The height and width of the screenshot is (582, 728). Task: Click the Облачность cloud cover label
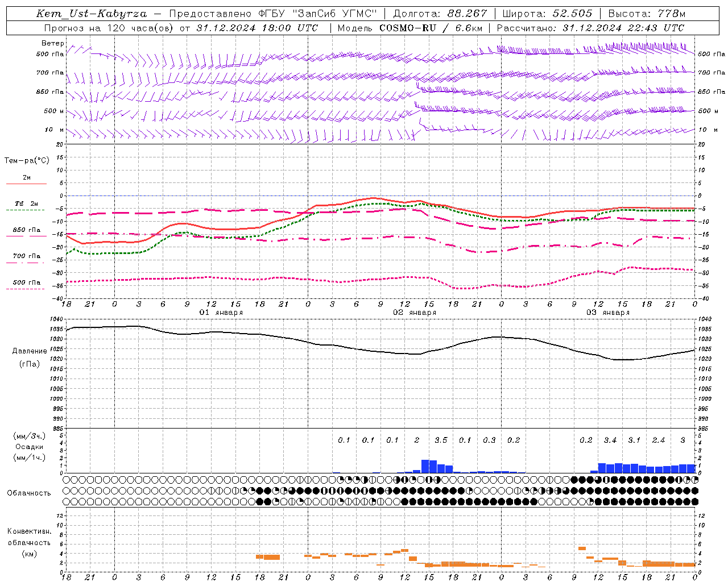29,493
